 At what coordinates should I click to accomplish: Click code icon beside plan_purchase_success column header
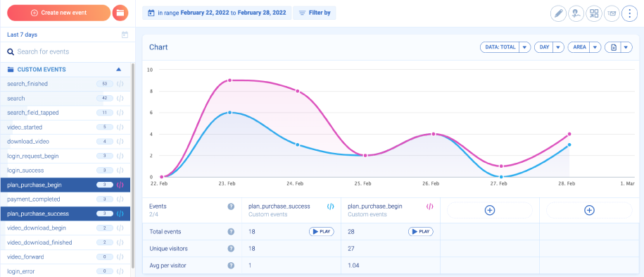[330, 207]
